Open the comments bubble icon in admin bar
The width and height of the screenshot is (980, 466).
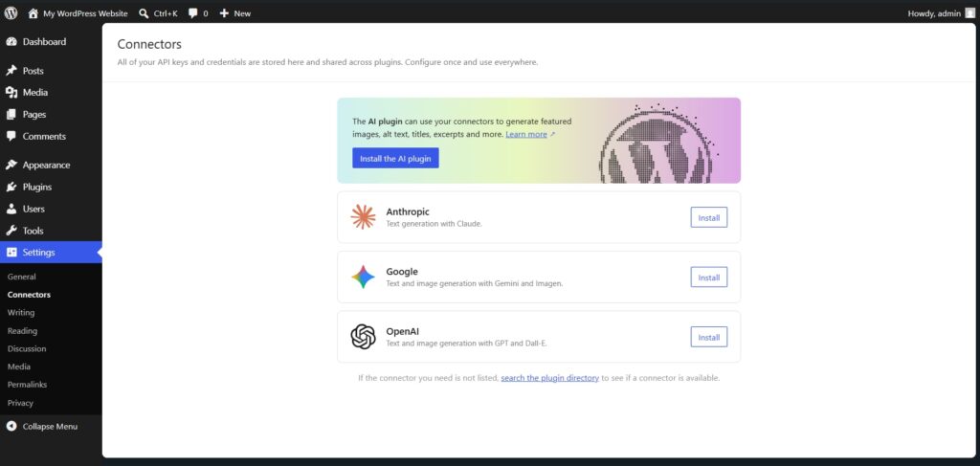pos(193,13)
